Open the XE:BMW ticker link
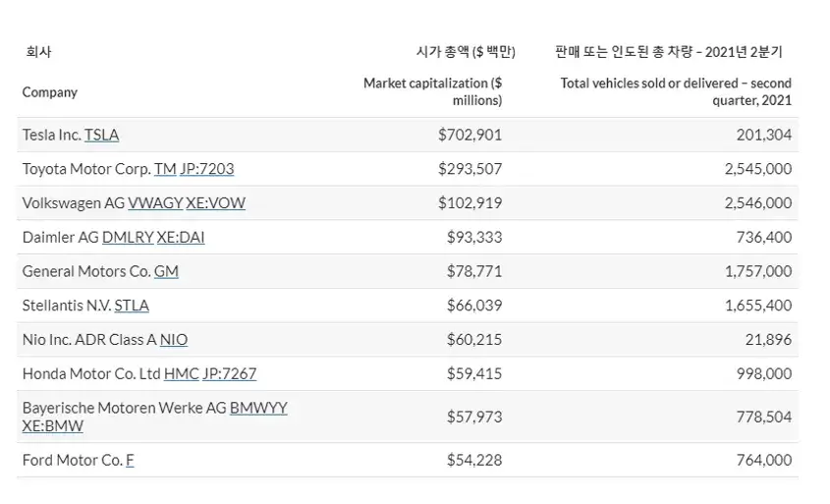 coord(53,426)
